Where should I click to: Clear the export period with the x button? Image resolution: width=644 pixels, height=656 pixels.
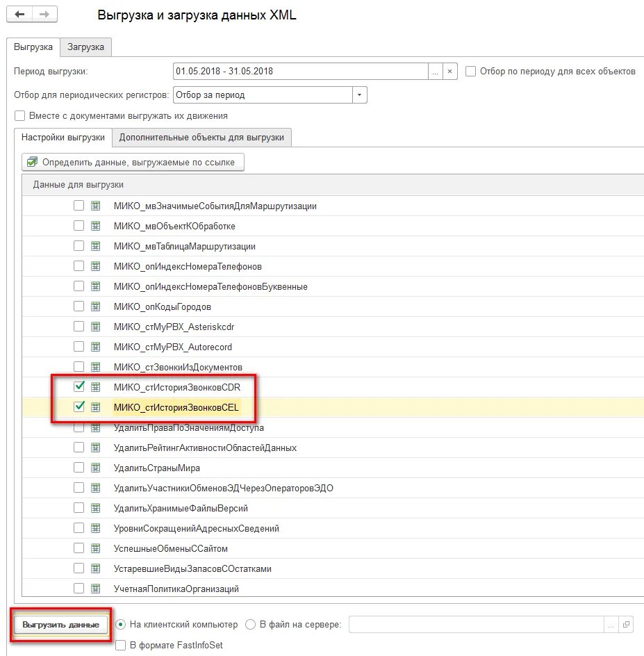pyautogui.click(x=449, y=72)
